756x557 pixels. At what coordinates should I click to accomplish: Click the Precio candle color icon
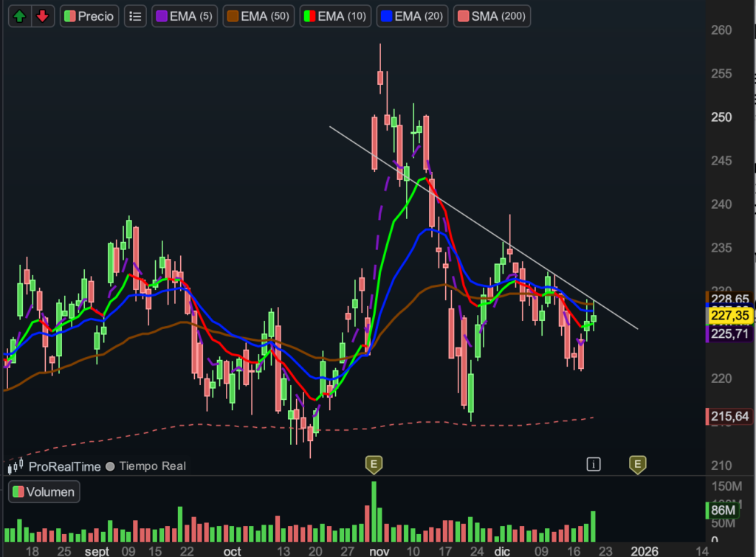click(69, 15)
